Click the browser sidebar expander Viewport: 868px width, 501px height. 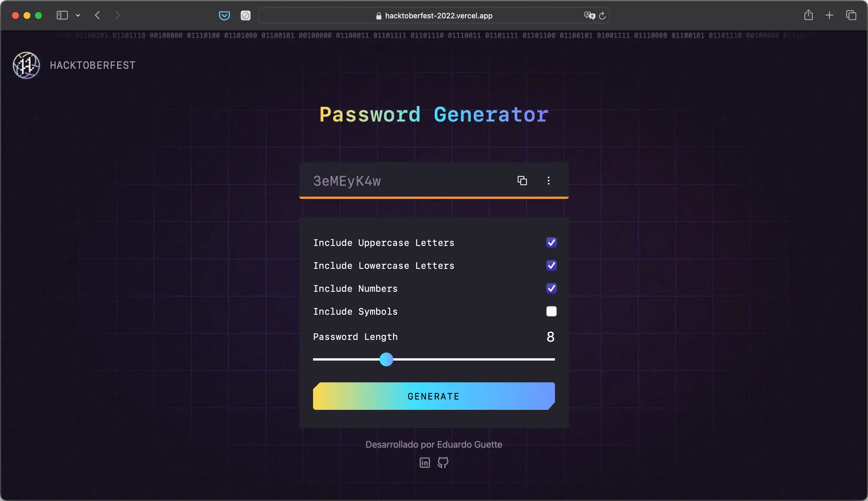(62, 15)
